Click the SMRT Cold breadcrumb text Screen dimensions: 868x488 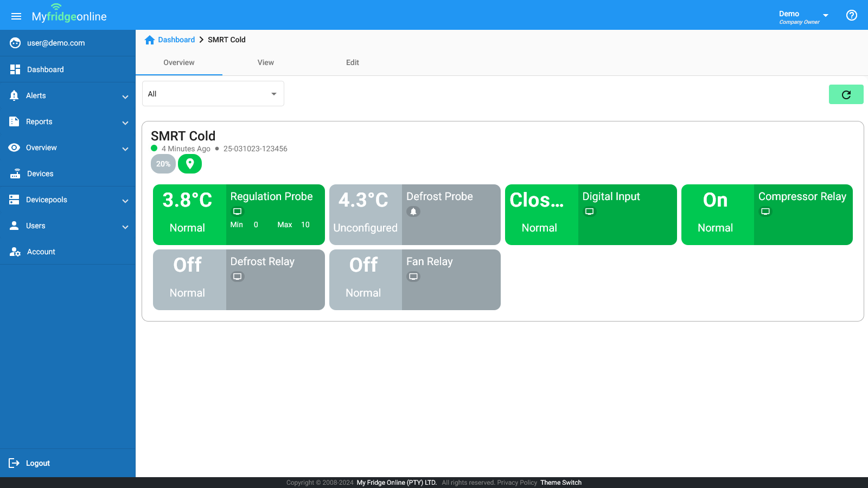227,40
